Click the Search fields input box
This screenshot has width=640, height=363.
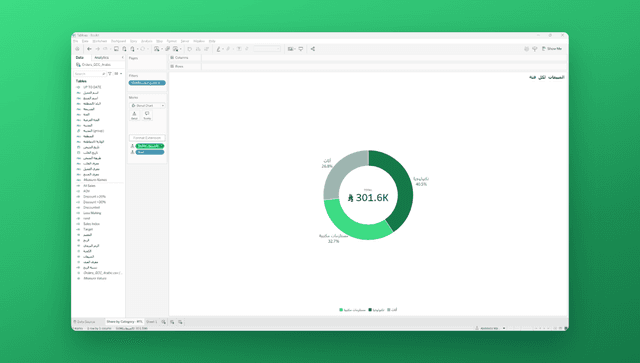[x=90, y=73]
